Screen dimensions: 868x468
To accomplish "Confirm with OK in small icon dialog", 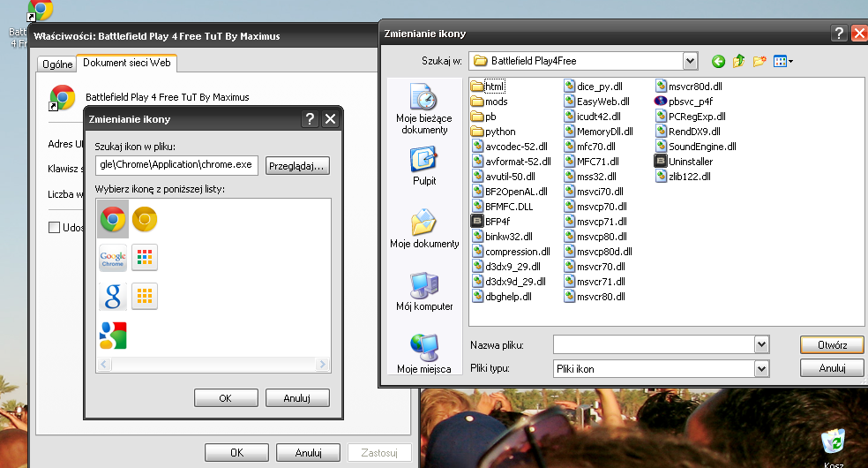I will [226, 397].
